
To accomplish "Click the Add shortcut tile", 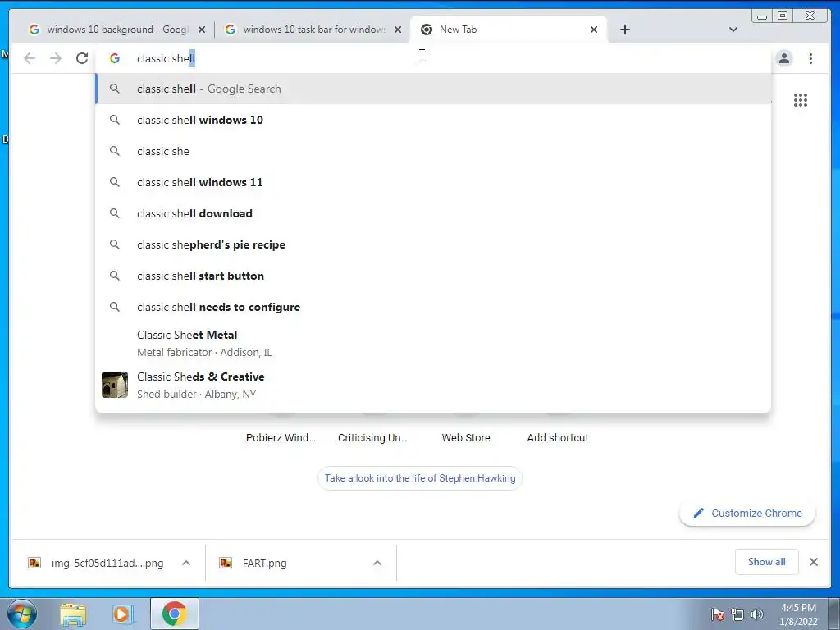I will (x=558, y=438).
